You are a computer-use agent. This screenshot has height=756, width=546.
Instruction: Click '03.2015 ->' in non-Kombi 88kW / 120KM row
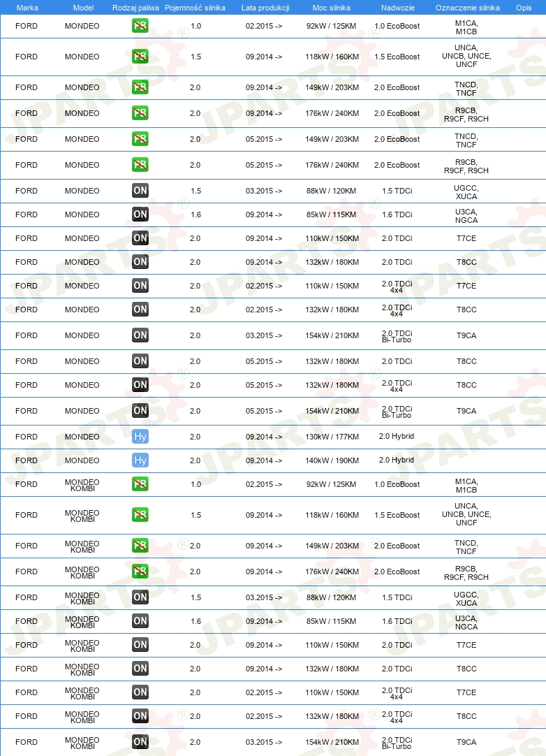[x=264, y=191]
